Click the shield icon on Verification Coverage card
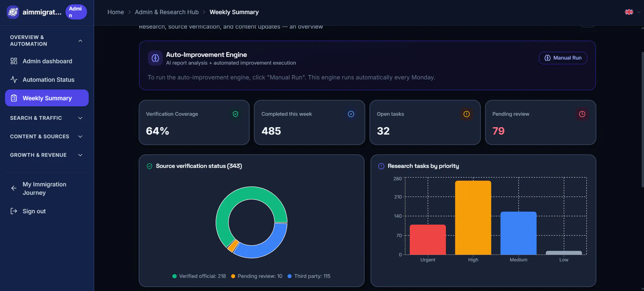 (x=235, y=114)
